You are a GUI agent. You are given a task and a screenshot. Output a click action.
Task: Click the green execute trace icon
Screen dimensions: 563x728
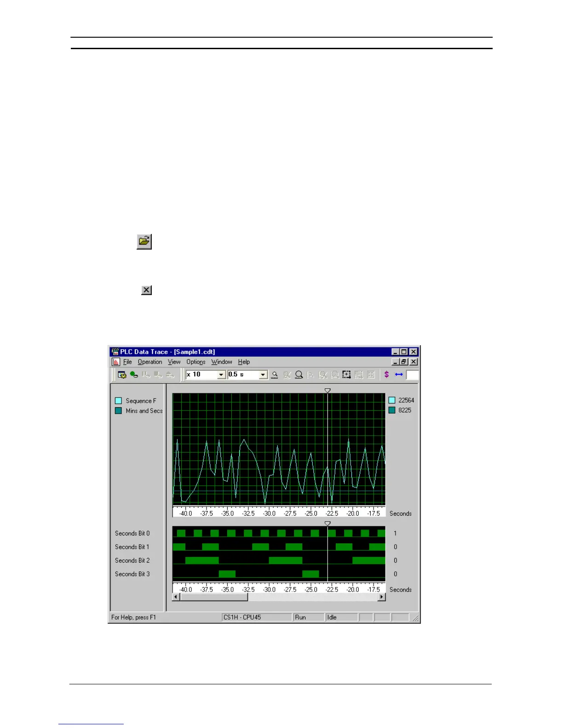pos(134,375)
